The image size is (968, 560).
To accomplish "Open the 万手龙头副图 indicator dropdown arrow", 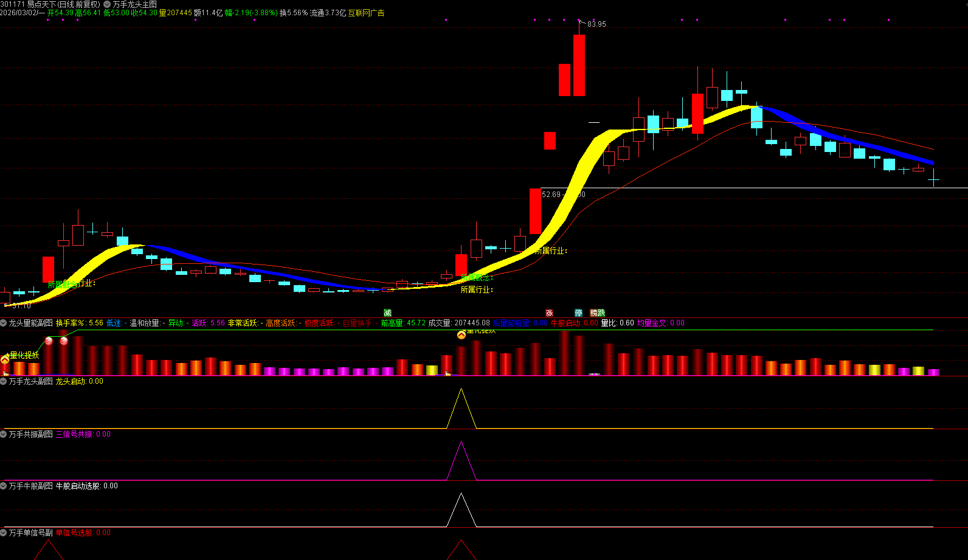I will coord(4,382).
